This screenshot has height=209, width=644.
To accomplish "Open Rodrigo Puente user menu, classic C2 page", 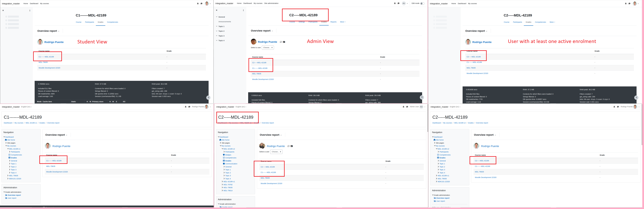I will tap(630, 107).
